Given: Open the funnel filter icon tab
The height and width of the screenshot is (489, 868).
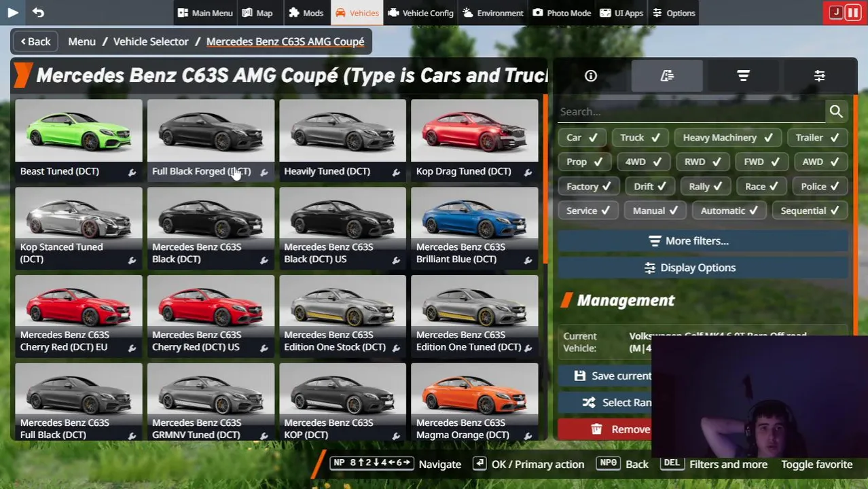Looking at the screenshot, I should [x=743, y=76].
